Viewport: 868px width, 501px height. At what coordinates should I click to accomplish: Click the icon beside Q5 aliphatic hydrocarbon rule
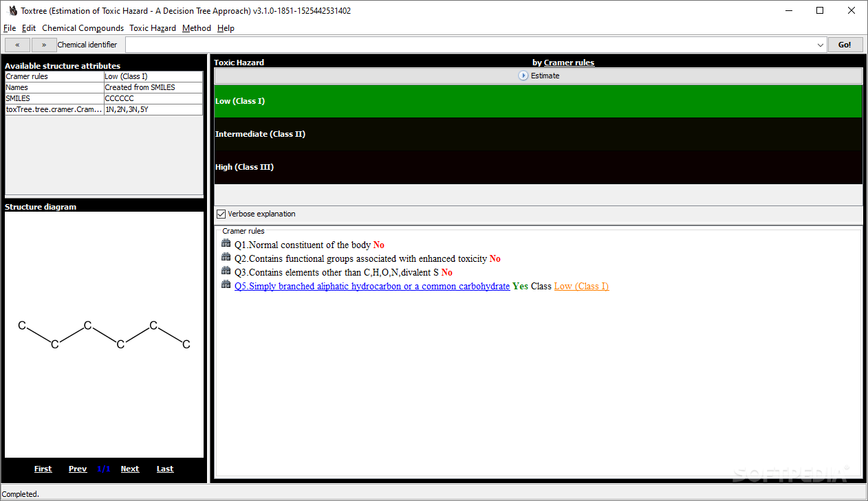pos(226,285)
